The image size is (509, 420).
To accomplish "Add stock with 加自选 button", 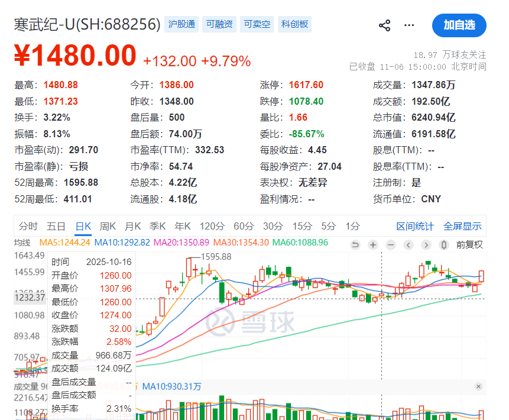I will click(459, 25).
